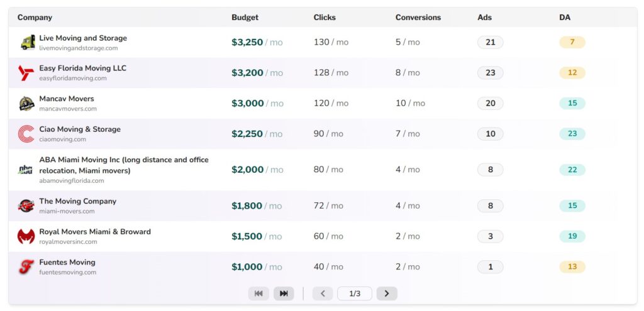This screenshot has width=644, height=311.
Task: Click the Fuentes Moving red F logo
Action: pyautogui.click(x=26, y=267)
